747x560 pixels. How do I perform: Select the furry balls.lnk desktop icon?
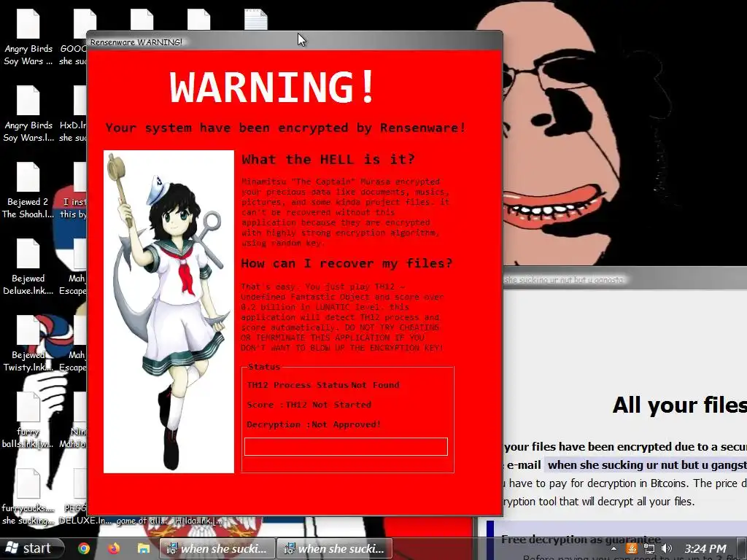tap(28, 421)
